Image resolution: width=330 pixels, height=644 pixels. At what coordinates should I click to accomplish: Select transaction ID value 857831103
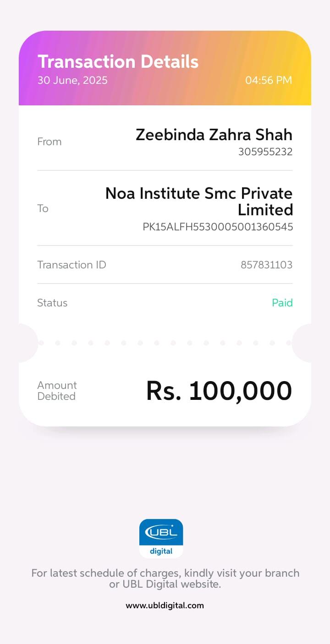(266, 265)
